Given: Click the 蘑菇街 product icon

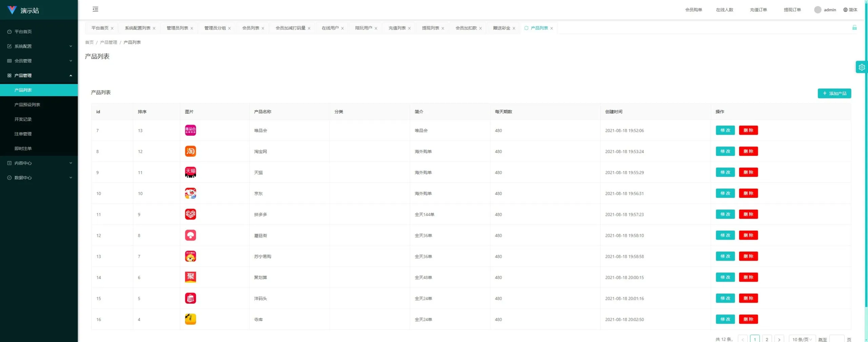Looking at the screenshot, I should [x=190, y=235].
